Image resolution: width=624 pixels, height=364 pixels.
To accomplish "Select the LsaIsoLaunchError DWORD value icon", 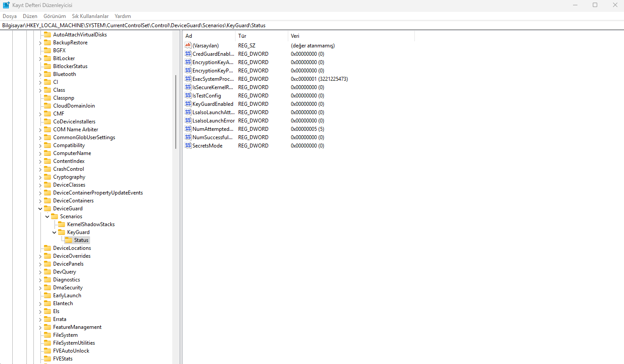I will (188, 121).
